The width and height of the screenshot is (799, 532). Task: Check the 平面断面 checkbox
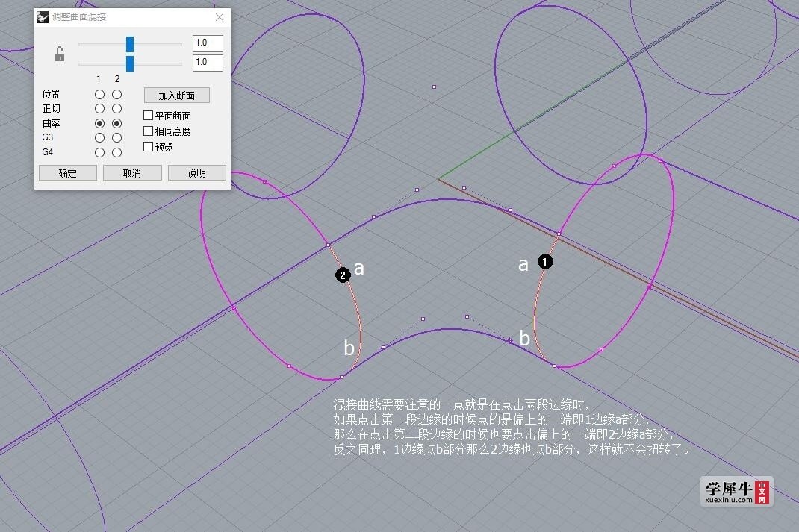[x=149, y=116]
